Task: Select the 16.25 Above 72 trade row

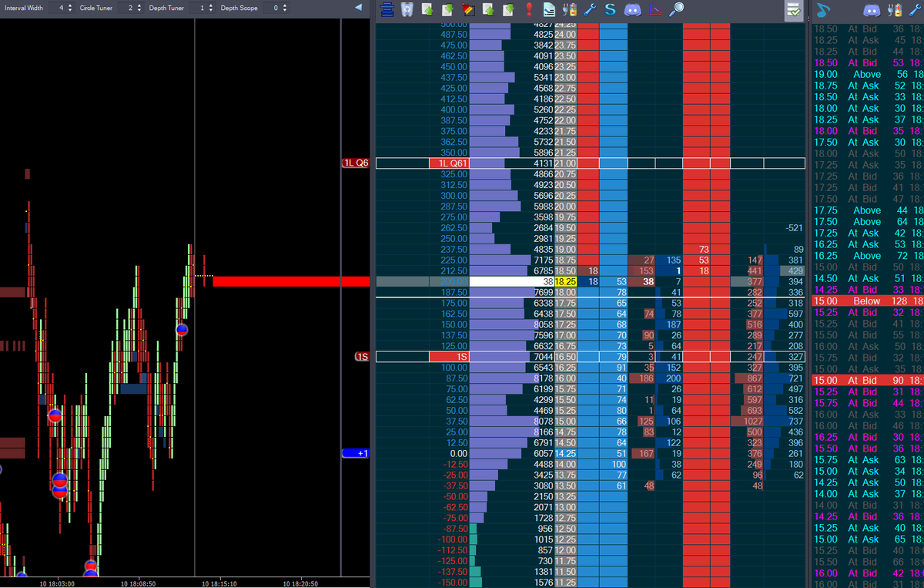Action: pos(868,255)
